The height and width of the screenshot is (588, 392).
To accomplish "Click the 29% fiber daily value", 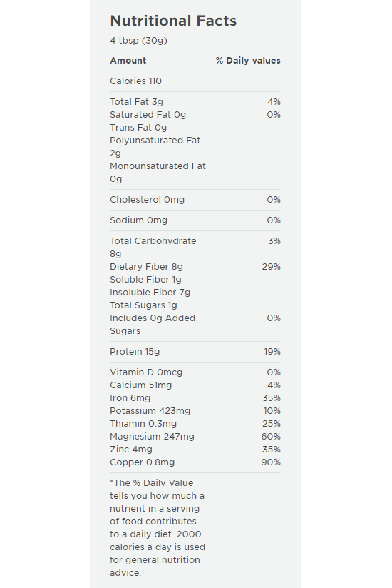I will click(271, 267).
